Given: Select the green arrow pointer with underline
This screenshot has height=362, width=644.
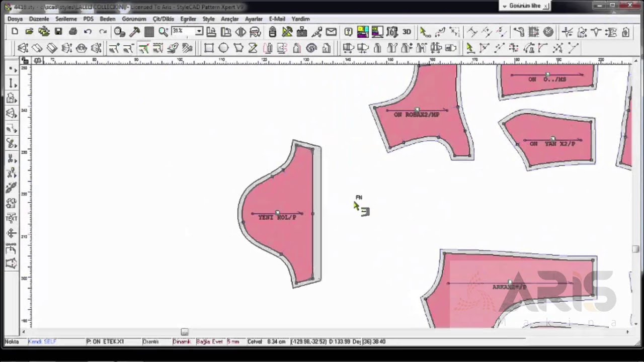Looking at the screenshot, I should 469,48.
